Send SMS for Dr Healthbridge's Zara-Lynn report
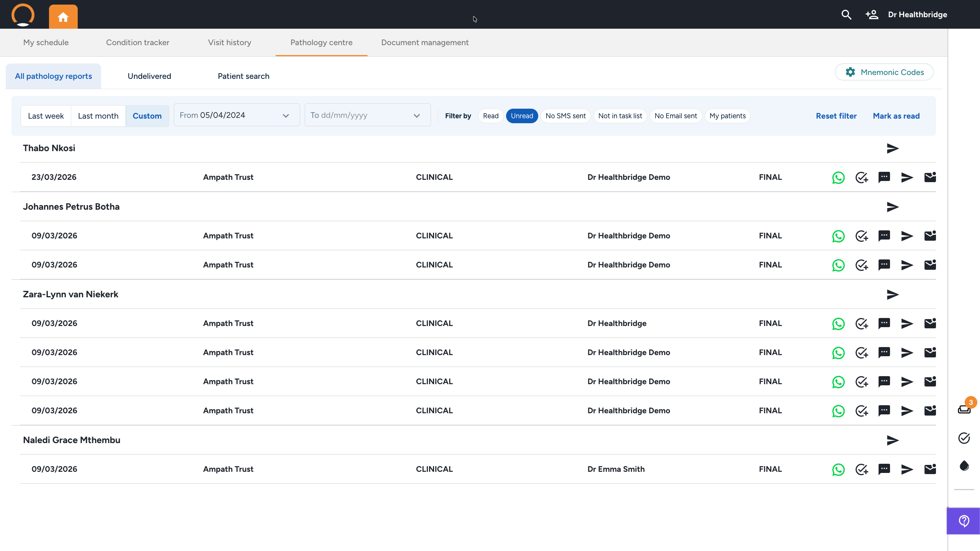This screenshot has width=980, height=551. [x=884, y=324]
